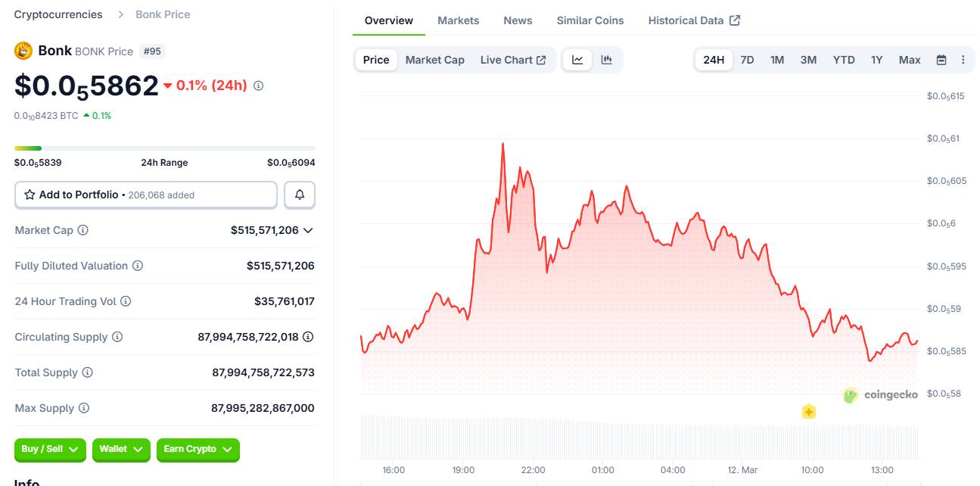Open the calendar date range picker
980x486 pixels.
pyautogui.click(x=941, y=60)
